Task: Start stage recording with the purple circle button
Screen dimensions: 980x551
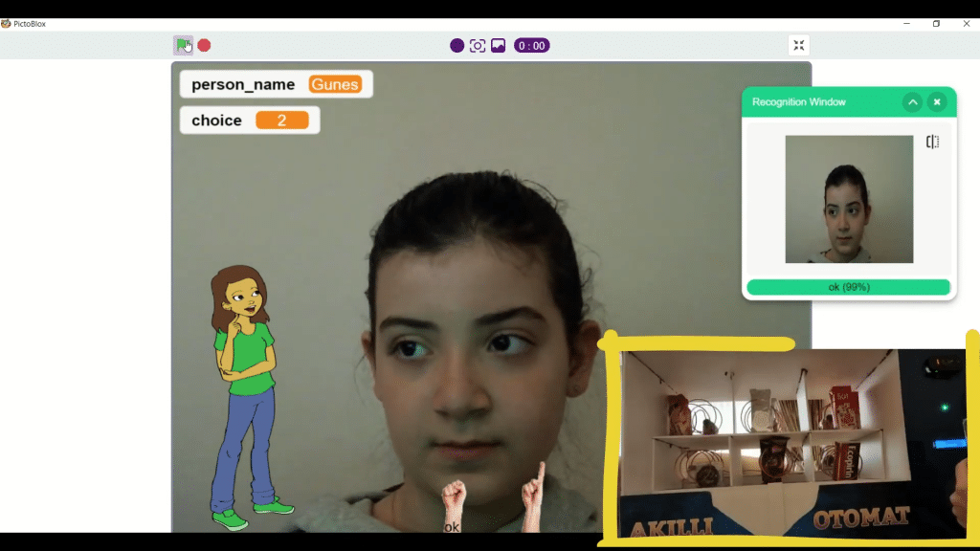Action: [x=457, y=46]
